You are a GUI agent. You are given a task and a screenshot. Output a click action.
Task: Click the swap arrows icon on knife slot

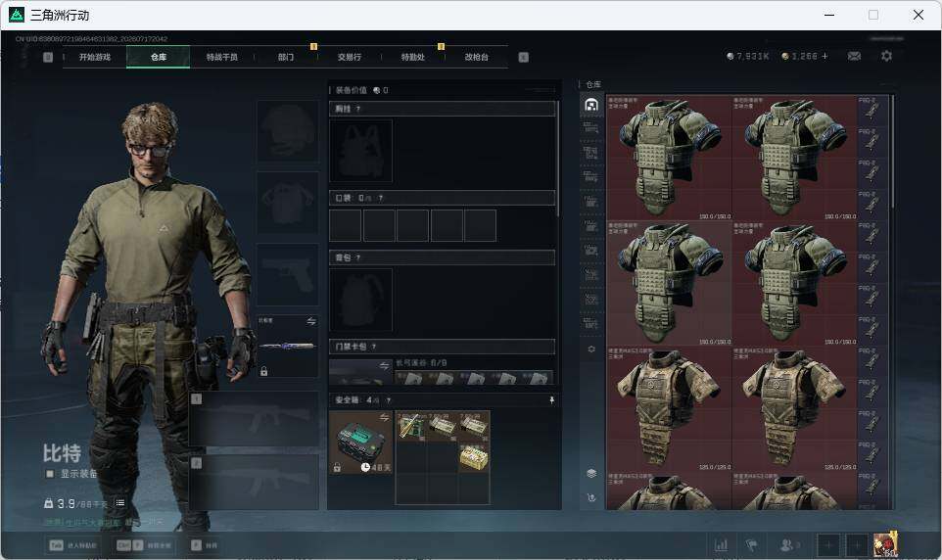[311, 321]
